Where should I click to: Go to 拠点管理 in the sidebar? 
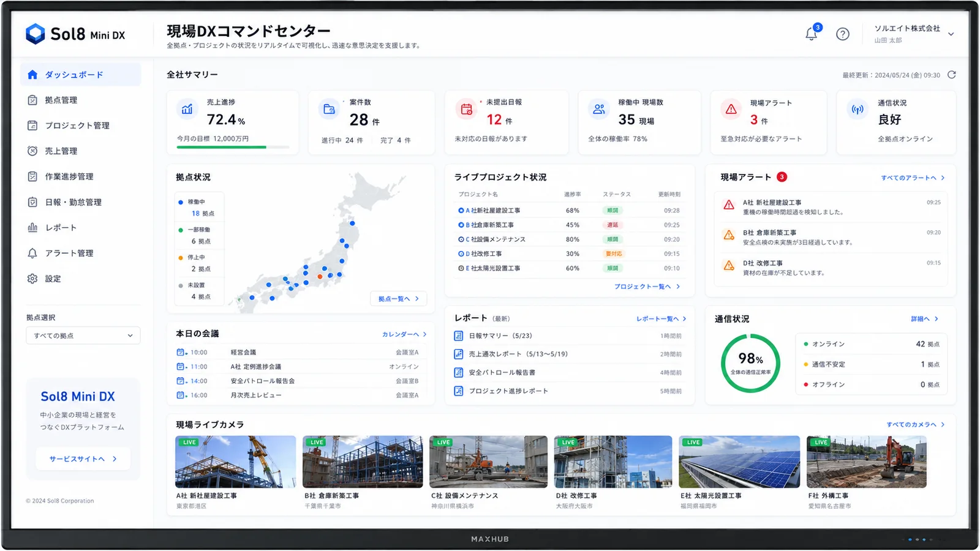81,100
